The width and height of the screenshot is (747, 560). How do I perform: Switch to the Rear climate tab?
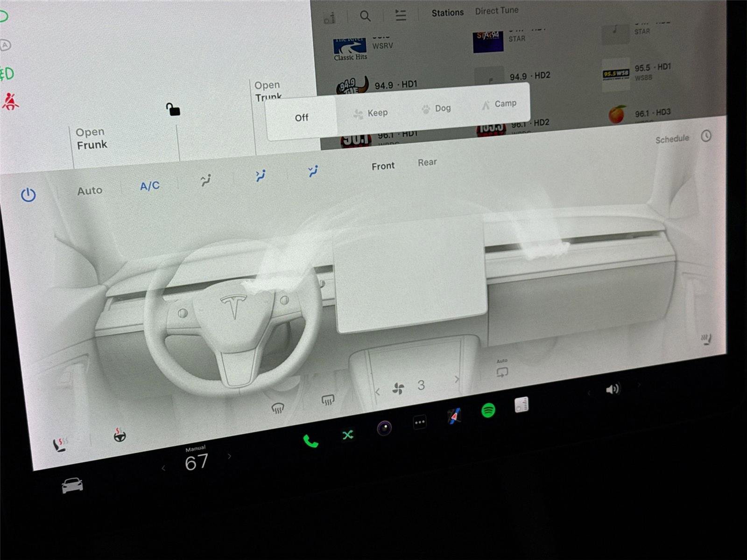pyautogui.click(x=426, y=162)
